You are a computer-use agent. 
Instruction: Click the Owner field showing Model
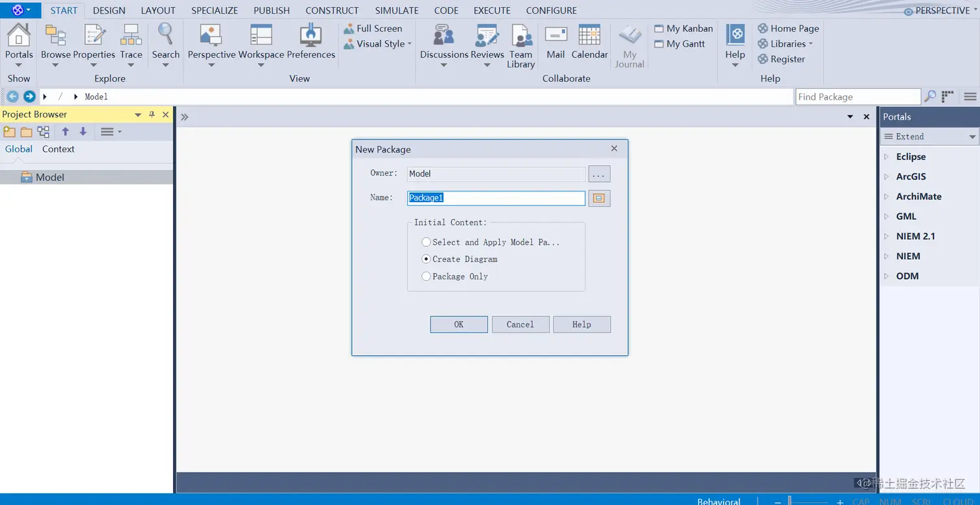(496, 174)
